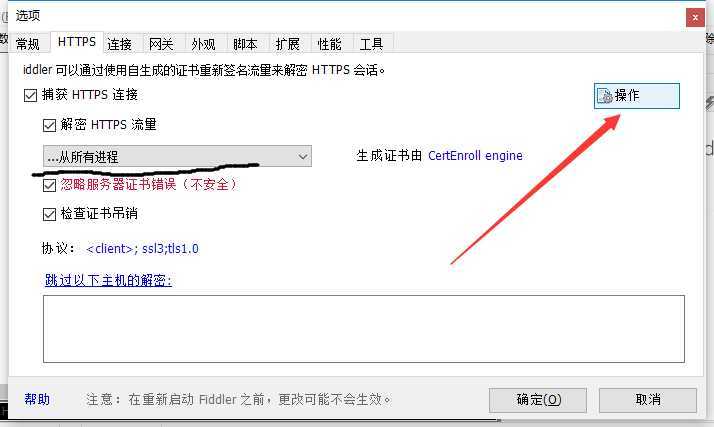Open the 脚本 tab
Image resolution: width=714 pixels, height=427 pixels.
pos(245,44)
